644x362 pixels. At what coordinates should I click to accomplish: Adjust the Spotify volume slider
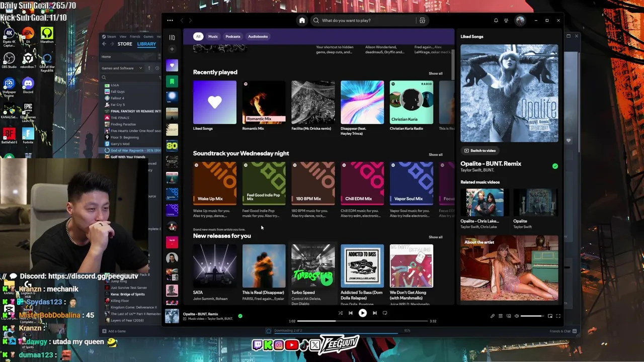[x=532, y=316]
